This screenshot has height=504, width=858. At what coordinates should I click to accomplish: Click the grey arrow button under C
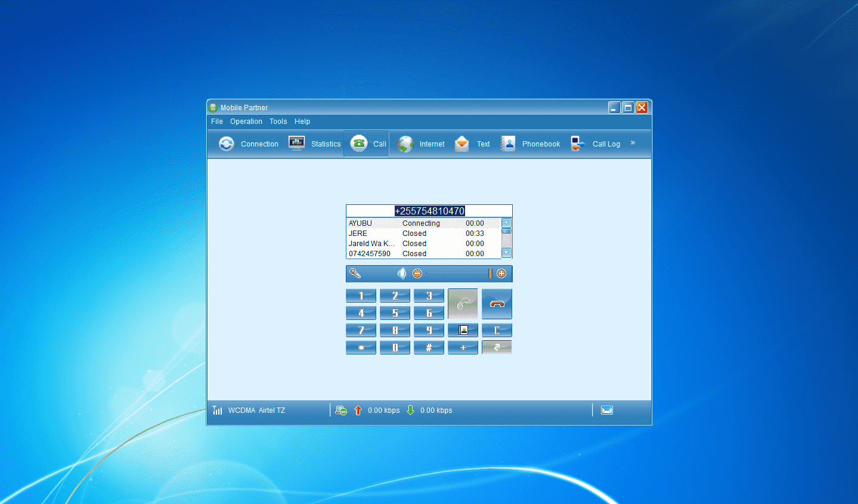(497, 347)
